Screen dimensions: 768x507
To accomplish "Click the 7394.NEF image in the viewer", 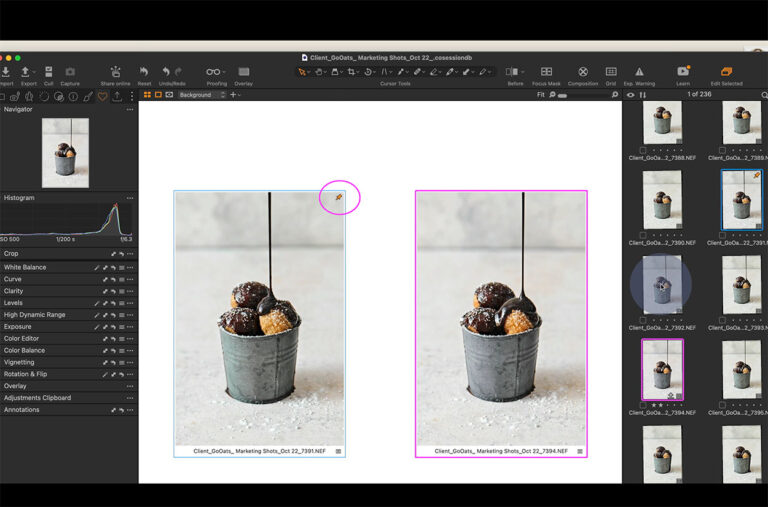I will [x=501, y=318].
